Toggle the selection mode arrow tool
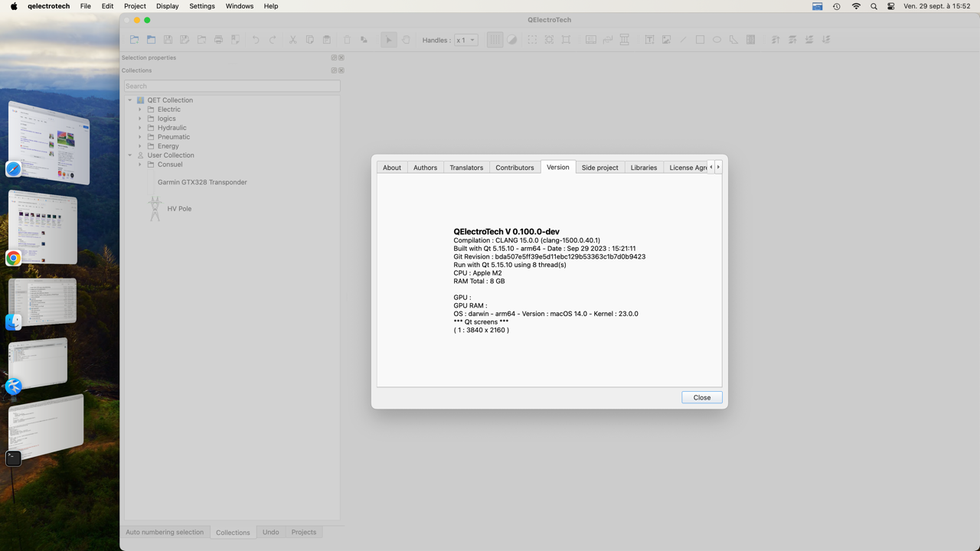Image resolution: width=980 pixels, height=551 pixels. pyautogui.click(x=388, y=40)
